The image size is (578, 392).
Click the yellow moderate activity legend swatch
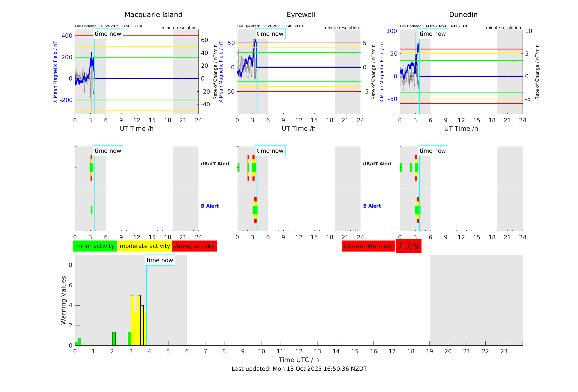(145, 246)
